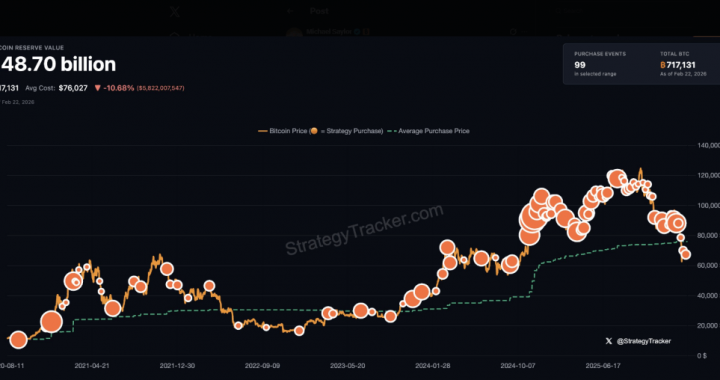Click the 'in selected range' caption
720x380 pixels.
[x=595, y=74]
